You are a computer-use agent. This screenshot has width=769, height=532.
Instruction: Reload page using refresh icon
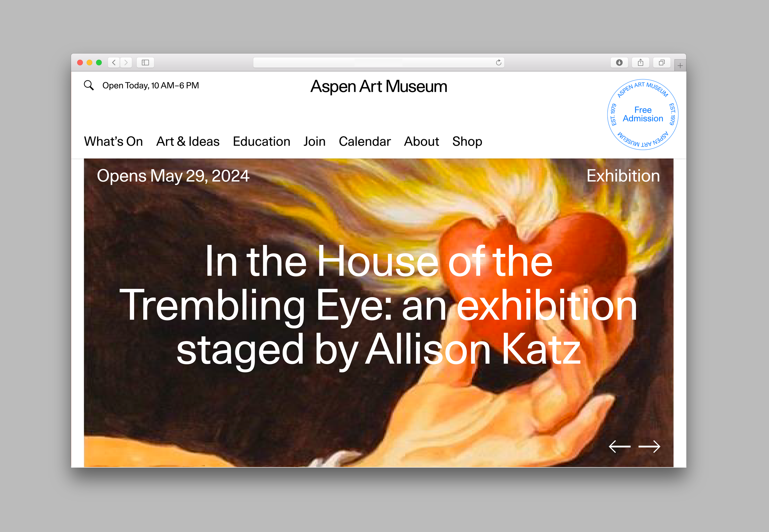(x=499, y=62)
